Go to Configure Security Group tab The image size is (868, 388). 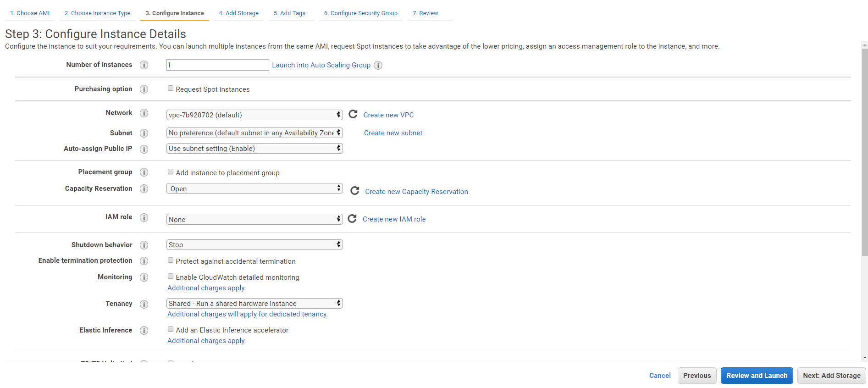361,13
